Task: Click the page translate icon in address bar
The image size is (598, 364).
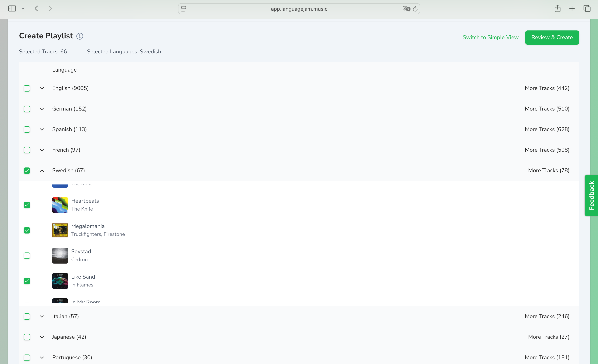Action: pos(406,9)
